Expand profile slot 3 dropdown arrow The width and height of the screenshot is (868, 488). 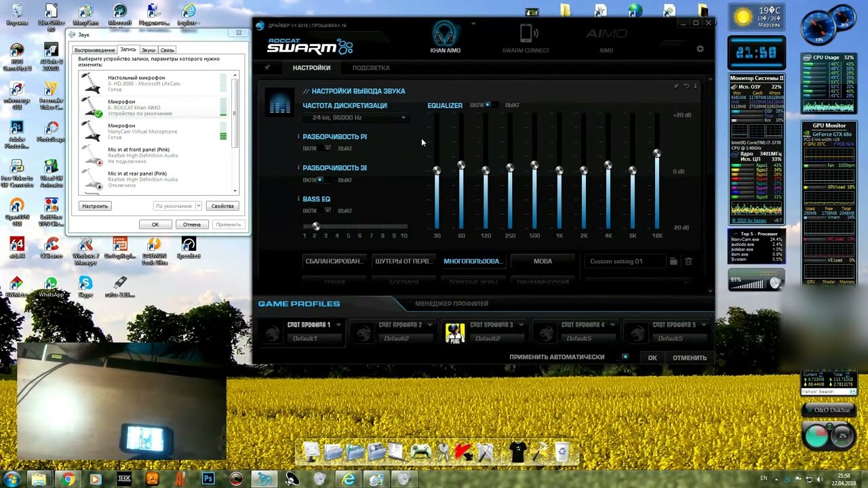[521, 325]
